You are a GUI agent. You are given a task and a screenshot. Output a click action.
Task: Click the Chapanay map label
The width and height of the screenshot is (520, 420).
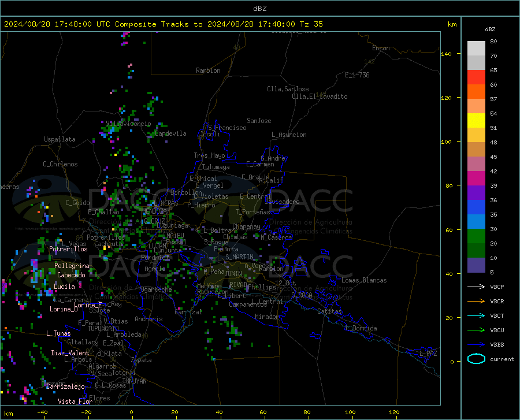coord(246,226)
